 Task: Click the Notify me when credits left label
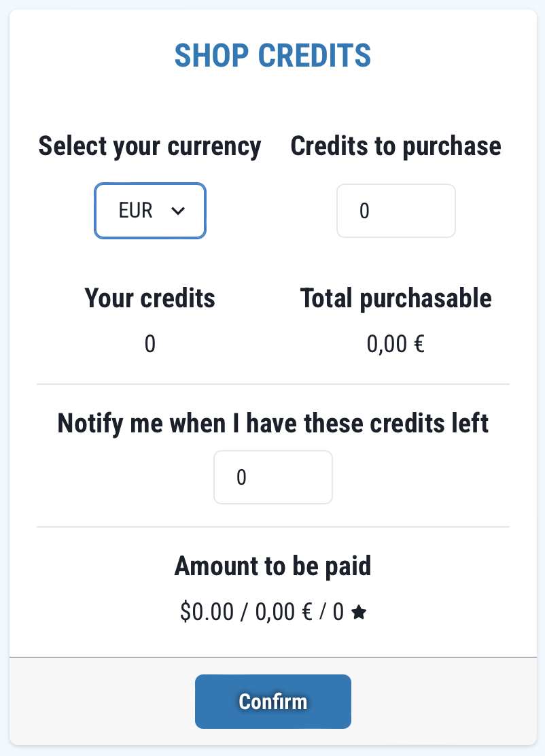272,423
